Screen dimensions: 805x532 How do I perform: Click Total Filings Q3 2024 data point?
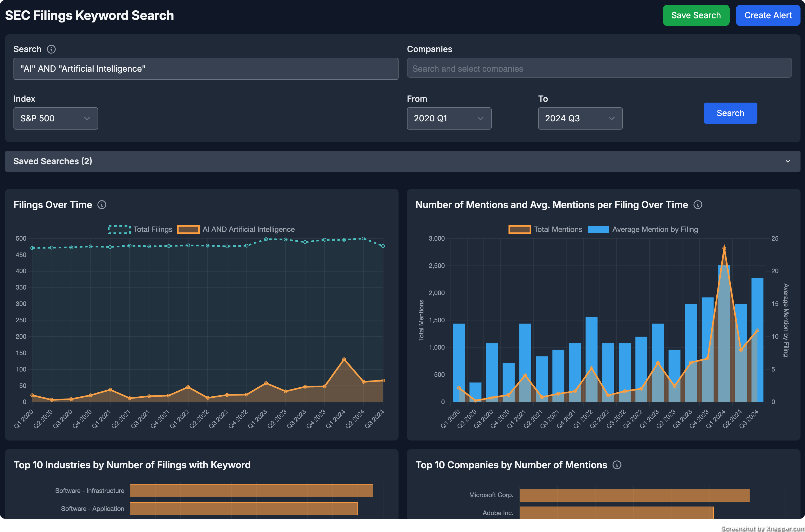pos(383,246)
